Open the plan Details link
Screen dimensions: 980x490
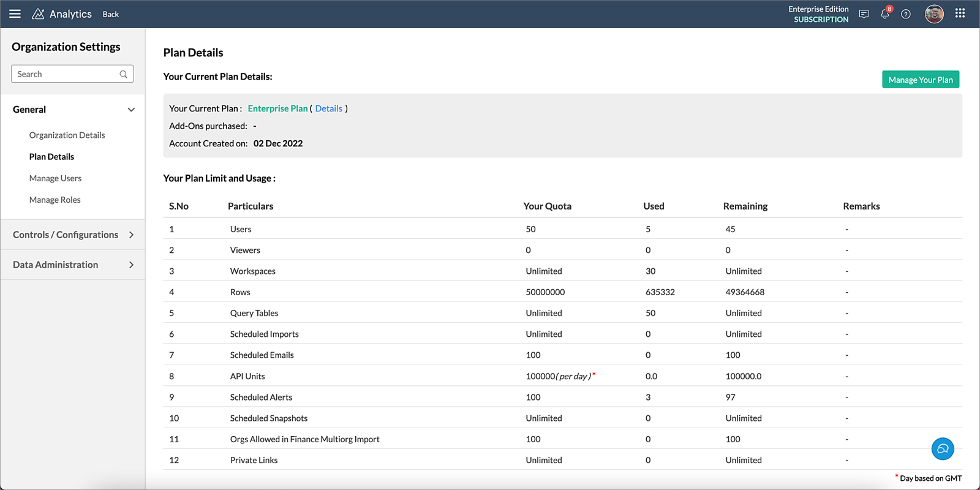(328, 108)
